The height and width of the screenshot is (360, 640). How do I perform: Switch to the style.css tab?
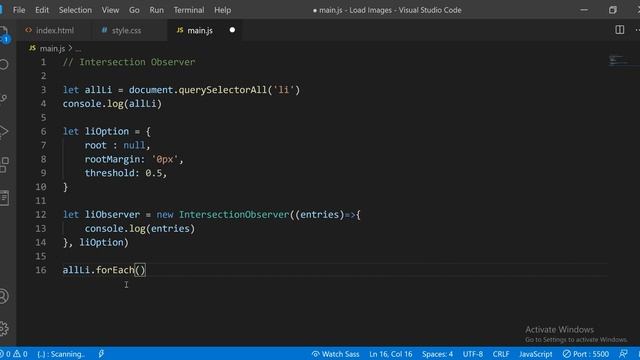coord(127,30)
